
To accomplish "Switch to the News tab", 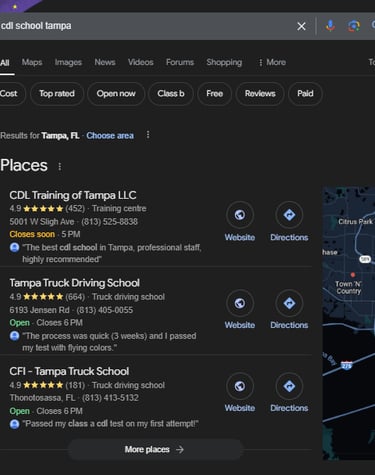I will tap(105, 62).
